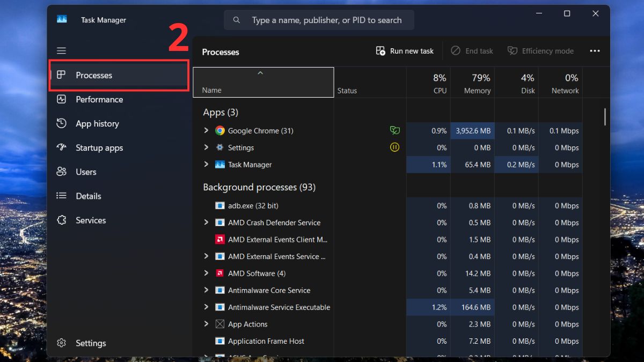The width and height of the screenshot is (644, 362).
Task: Click the Startup apps gauge icon
Action: (61, 147)
